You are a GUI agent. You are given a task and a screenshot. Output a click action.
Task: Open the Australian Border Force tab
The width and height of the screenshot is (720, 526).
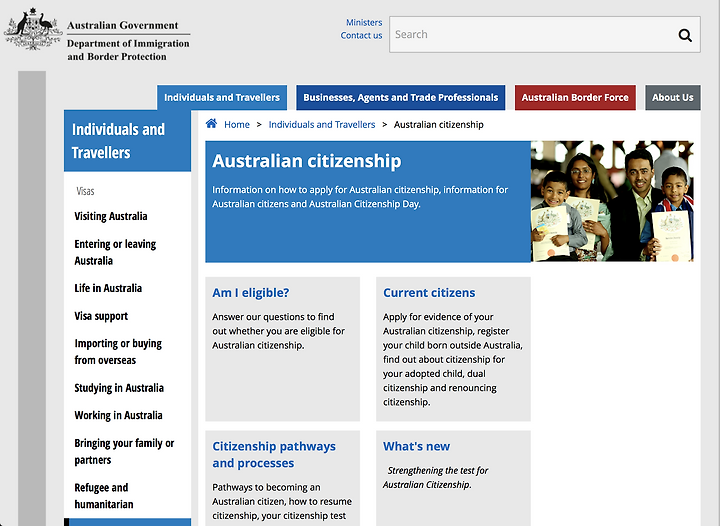[x=575, y=97]
